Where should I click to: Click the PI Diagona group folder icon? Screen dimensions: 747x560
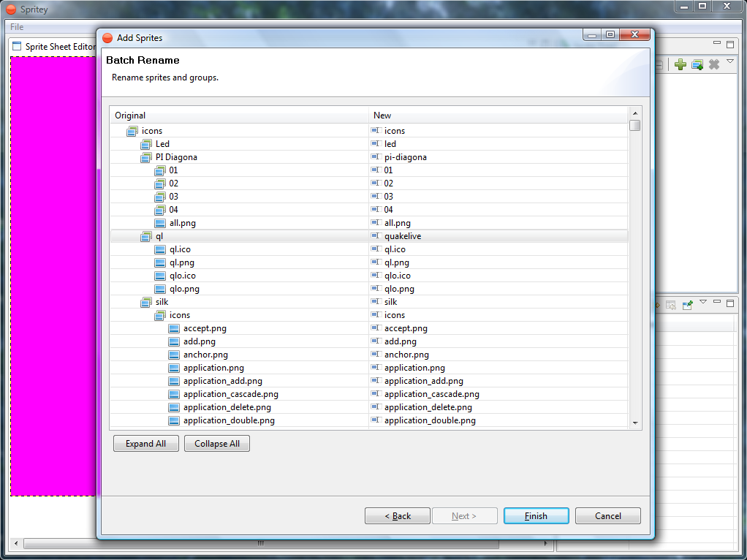[x=145, y=157]
